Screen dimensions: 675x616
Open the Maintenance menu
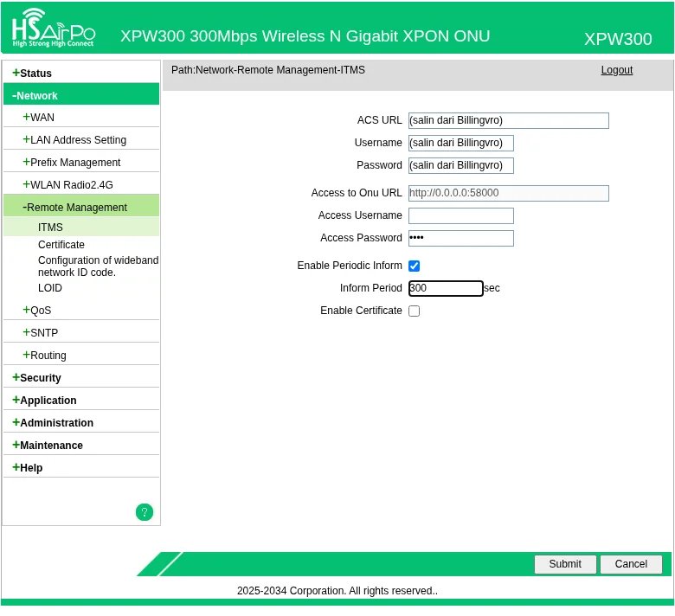point(81,445)
